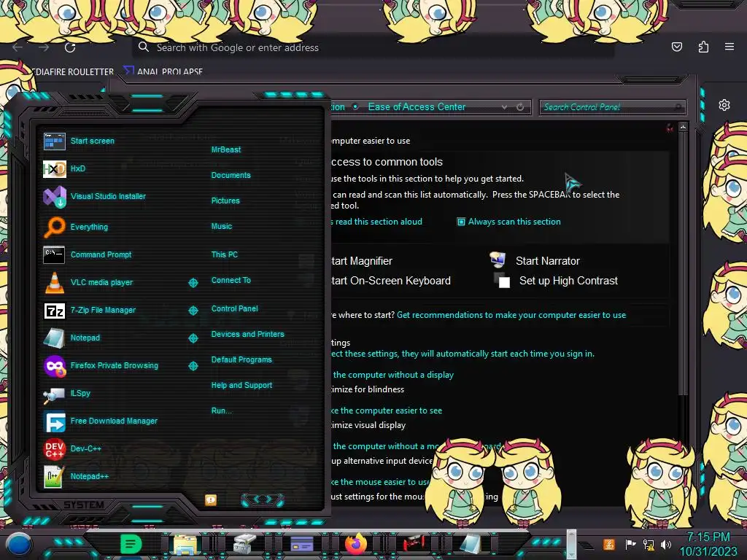Click Firefox address bar search field

pyautogui.click(x=371, y=47)
